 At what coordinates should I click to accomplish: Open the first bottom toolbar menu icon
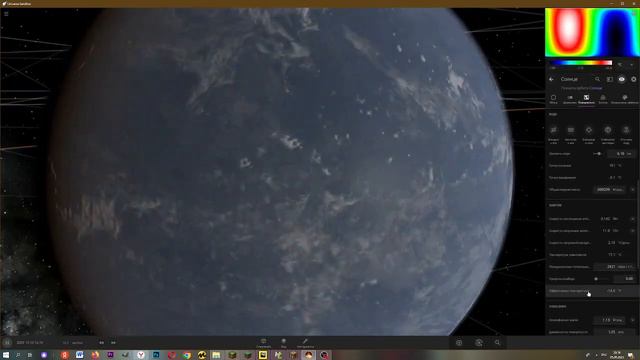(x=264, y=343)
